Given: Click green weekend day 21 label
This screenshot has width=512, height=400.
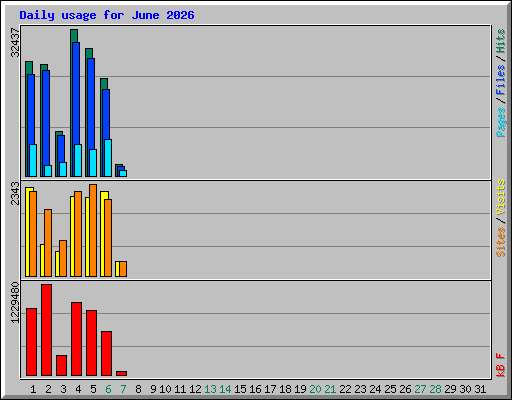Looking at the screenshot, I should click(330, 389).
